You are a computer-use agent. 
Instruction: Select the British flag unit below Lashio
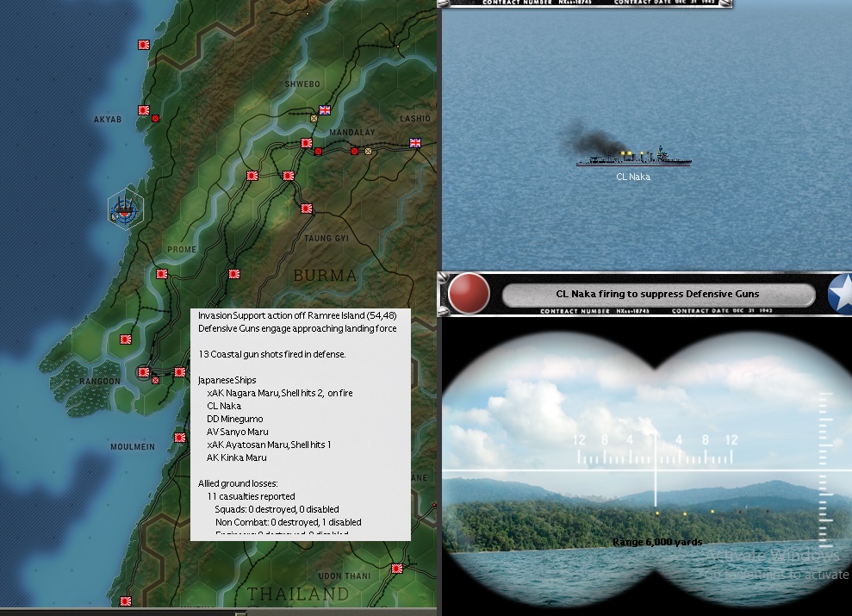coord(415,143)
